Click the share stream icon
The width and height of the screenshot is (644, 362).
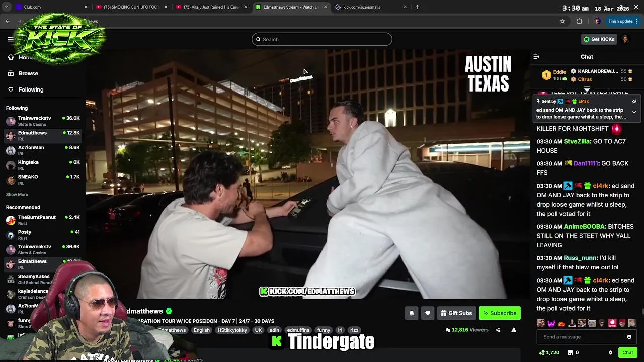pyautogui.click(x=498, y=330)
